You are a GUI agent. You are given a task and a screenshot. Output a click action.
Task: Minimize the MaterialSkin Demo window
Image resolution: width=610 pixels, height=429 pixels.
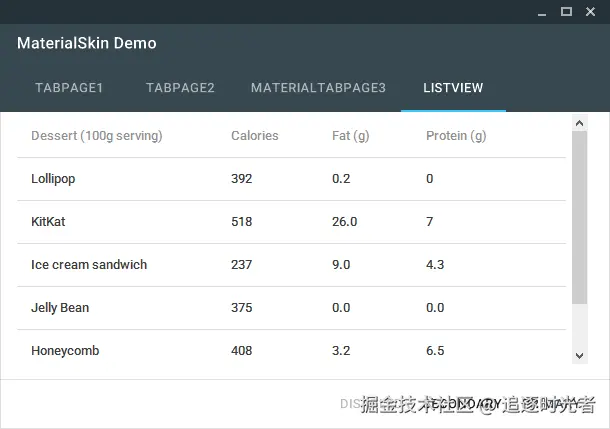pos(541,12)
